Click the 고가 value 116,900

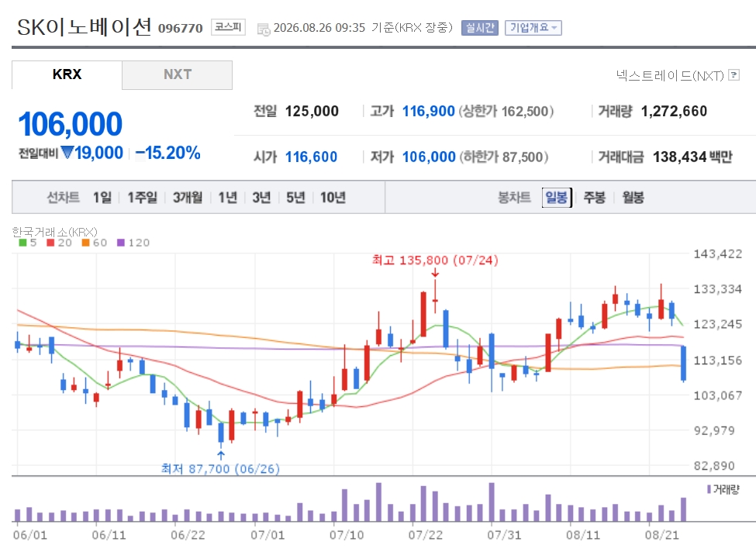(x=429, y=112)
